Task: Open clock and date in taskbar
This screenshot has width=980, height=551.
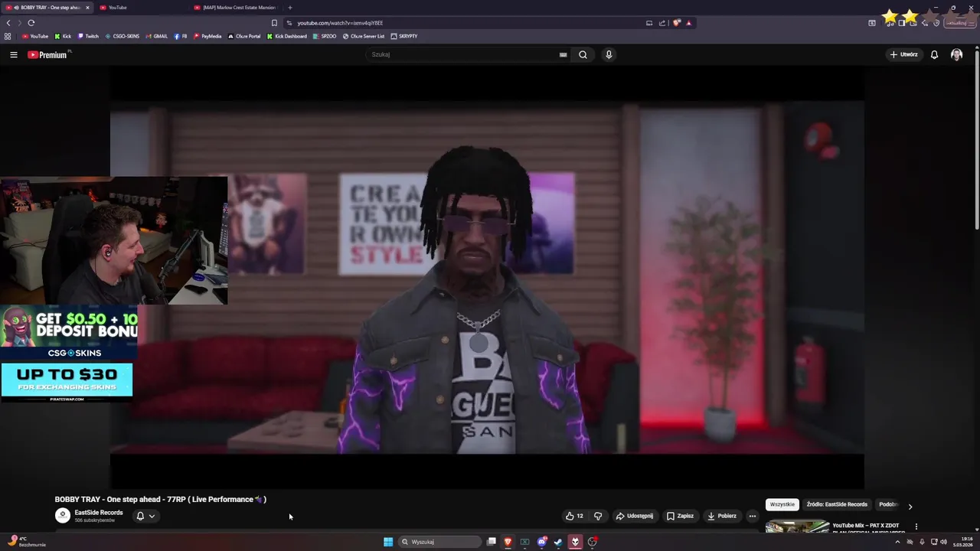Action: click(x=962, y=542)
